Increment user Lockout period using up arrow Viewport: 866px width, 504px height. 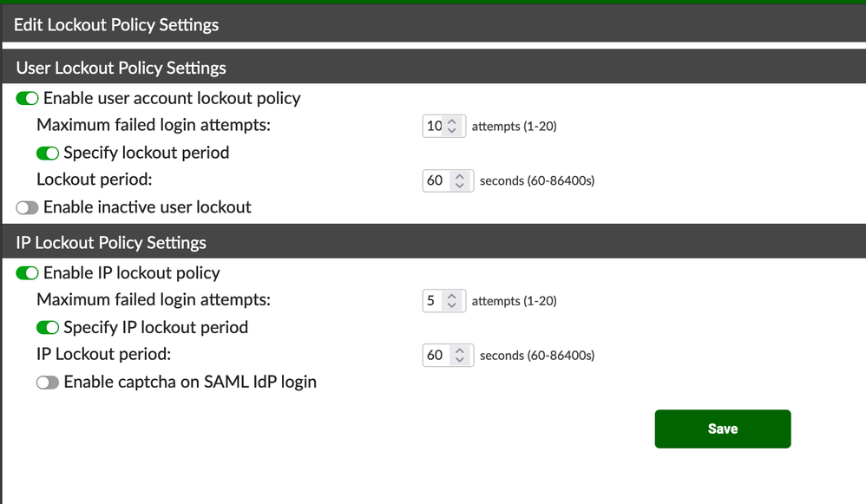[x=459, y=176]
